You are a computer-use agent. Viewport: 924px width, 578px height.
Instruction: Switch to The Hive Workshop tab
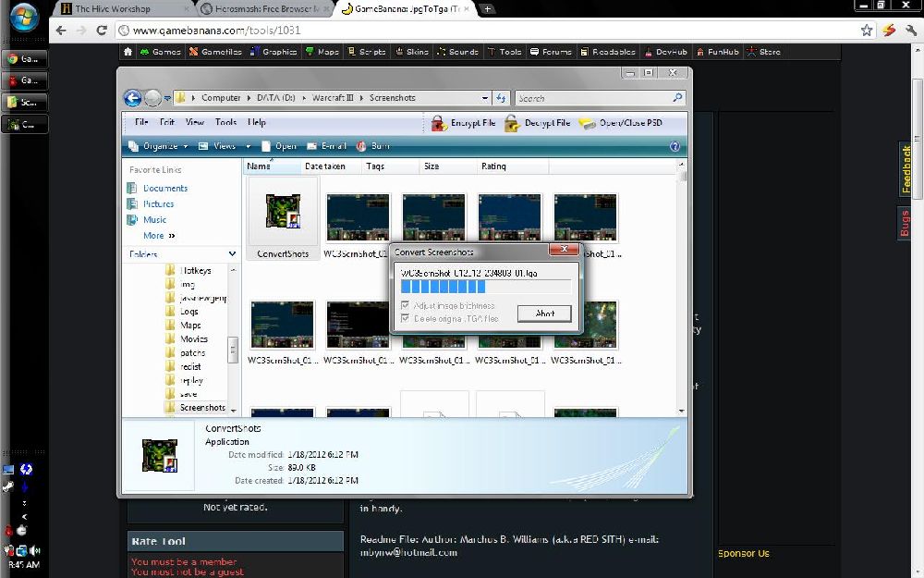point(124,9)
